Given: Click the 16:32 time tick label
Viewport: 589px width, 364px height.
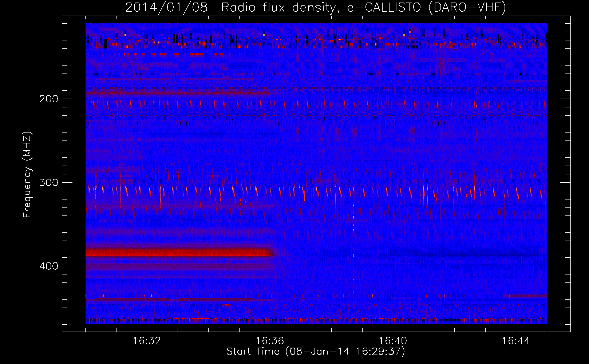Looking at the screenshot, I should click(x=147, y=341).
